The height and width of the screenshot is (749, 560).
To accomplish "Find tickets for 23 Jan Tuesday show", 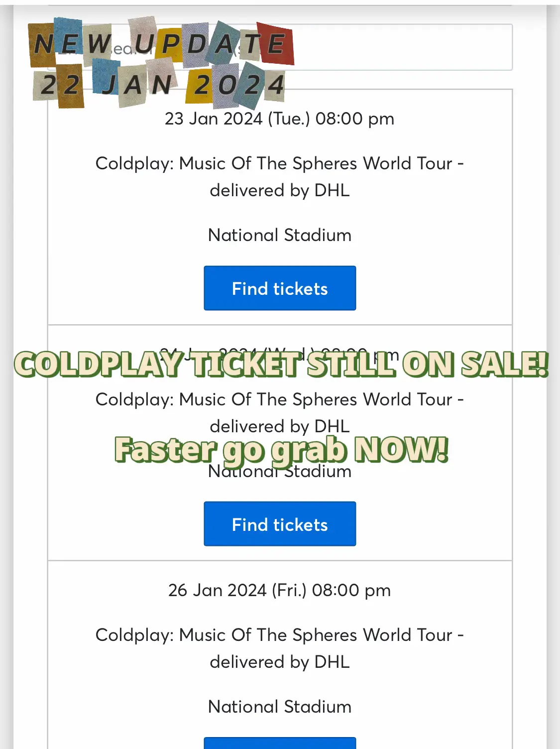I will tap(280, 288).
